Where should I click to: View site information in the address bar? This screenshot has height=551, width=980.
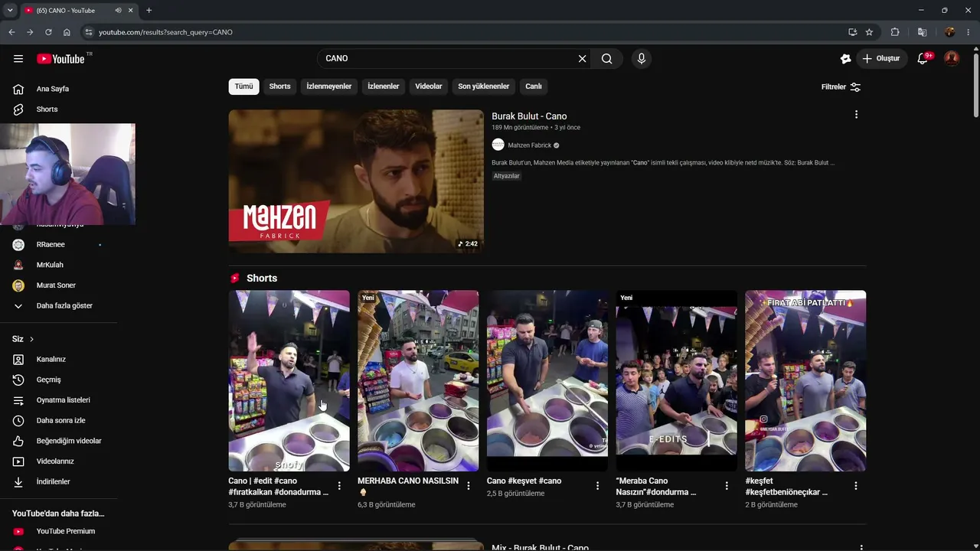click(89, 32)
